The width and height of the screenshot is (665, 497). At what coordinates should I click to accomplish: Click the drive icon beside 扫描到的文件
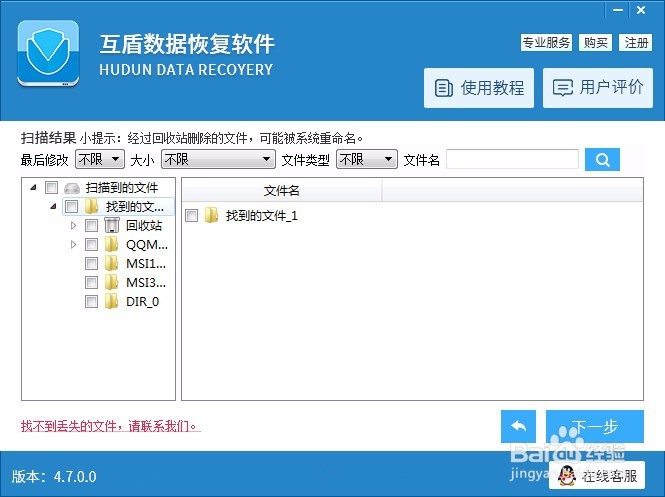coord(72,188)
